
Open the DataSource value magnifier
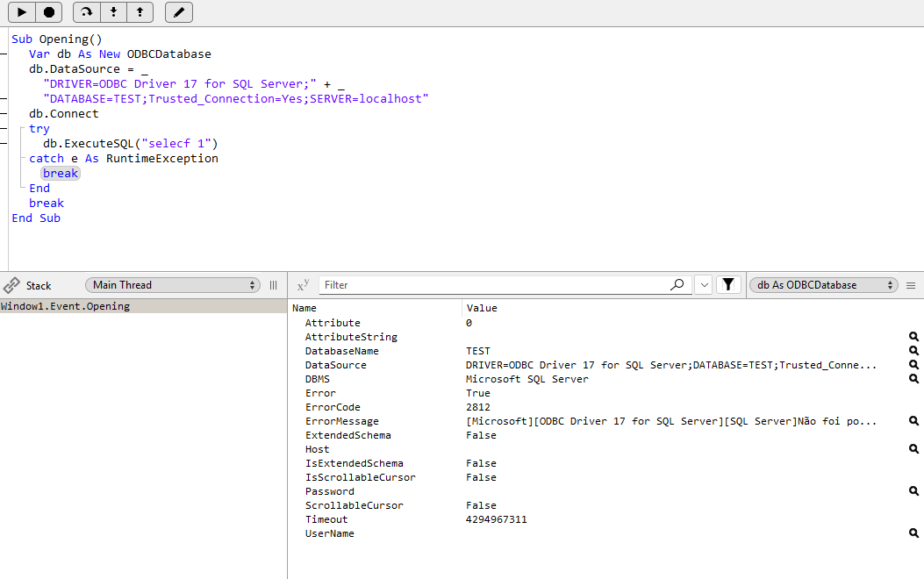pos(913,365)
